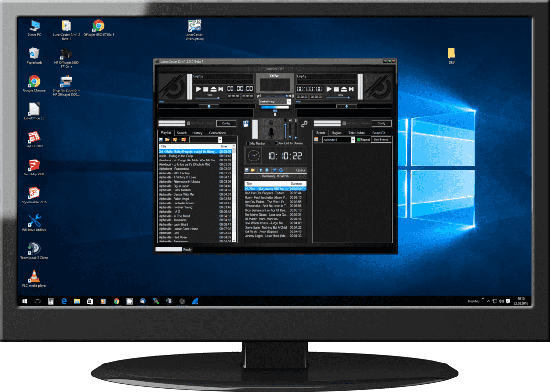Adjust the master volume slider below Off Air
Viewport: 550px width, 392px height.
(x=275, y=96)
